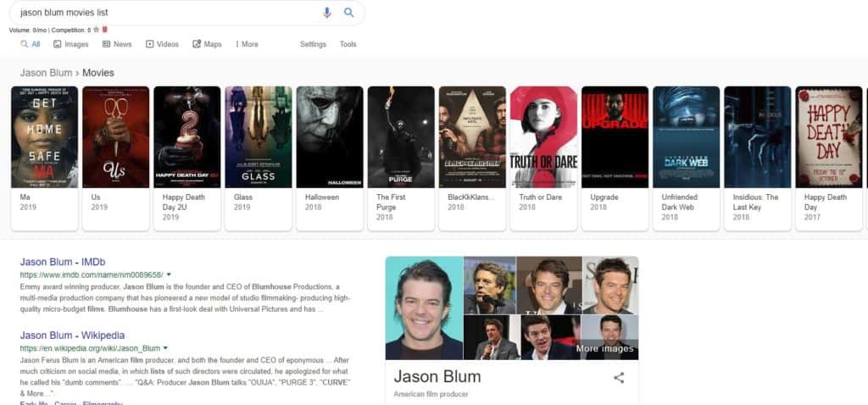The width and height of the screenshot is (868, 405).
Task: Open the Videos results tab
Action: tap(162, 44)
